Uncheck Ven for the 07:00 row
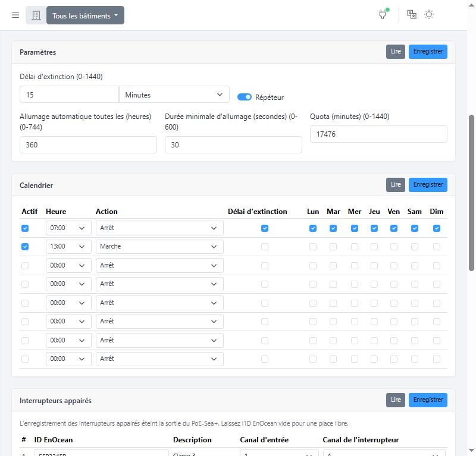 pos(394,228)
